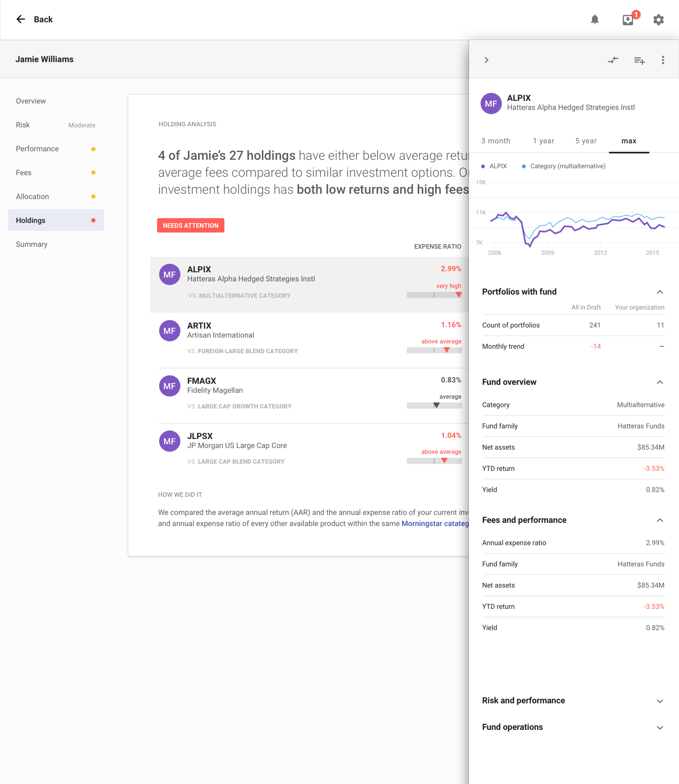The image size is (679, 784).
Task: Select the max chart range tab
Action: click(x=628, y=141)
